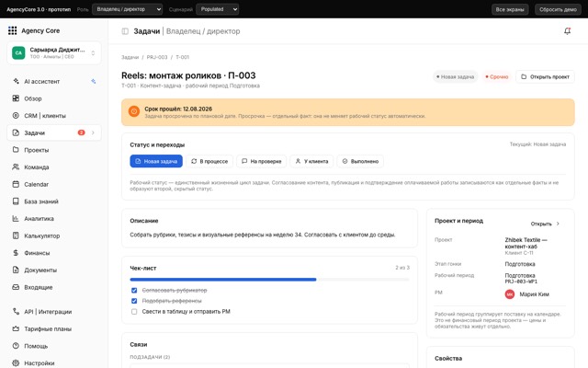Uncheck Подобрать референсы checkbox

click(x=134, y=301)
